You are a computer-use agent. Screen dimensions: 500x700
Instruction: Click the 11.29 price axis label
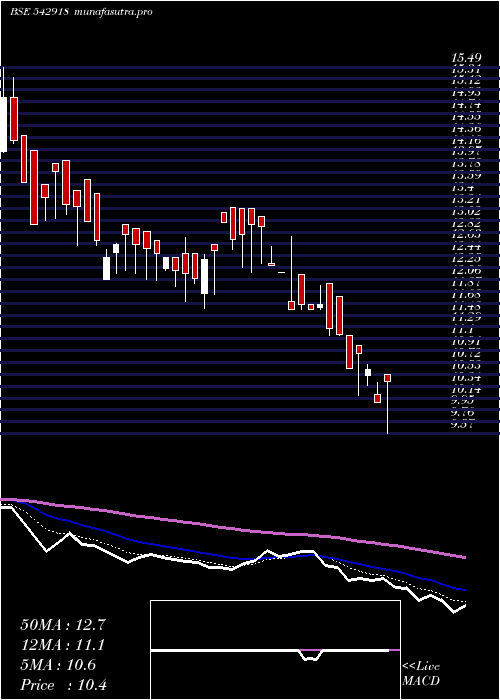pos(466,317)
